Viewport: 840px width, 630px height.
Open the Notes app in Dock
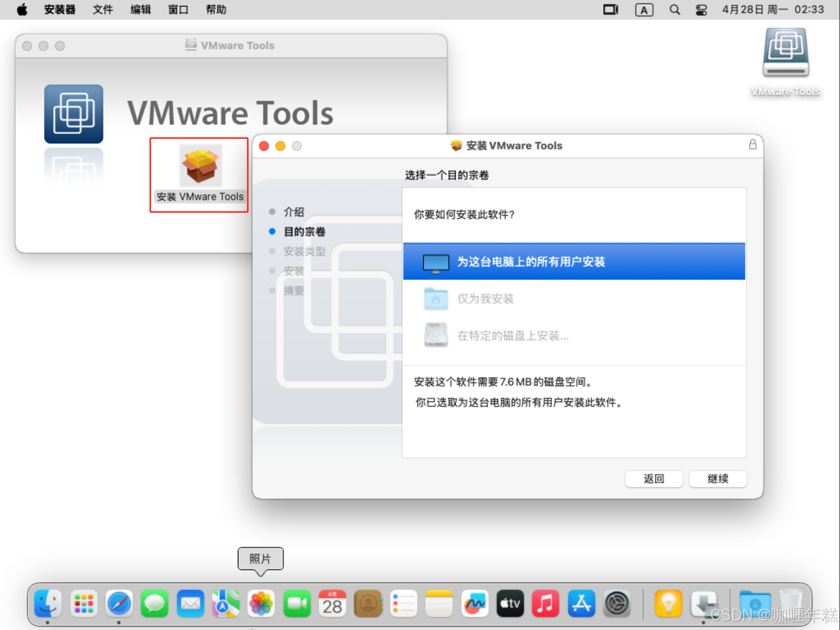(439, 603)
